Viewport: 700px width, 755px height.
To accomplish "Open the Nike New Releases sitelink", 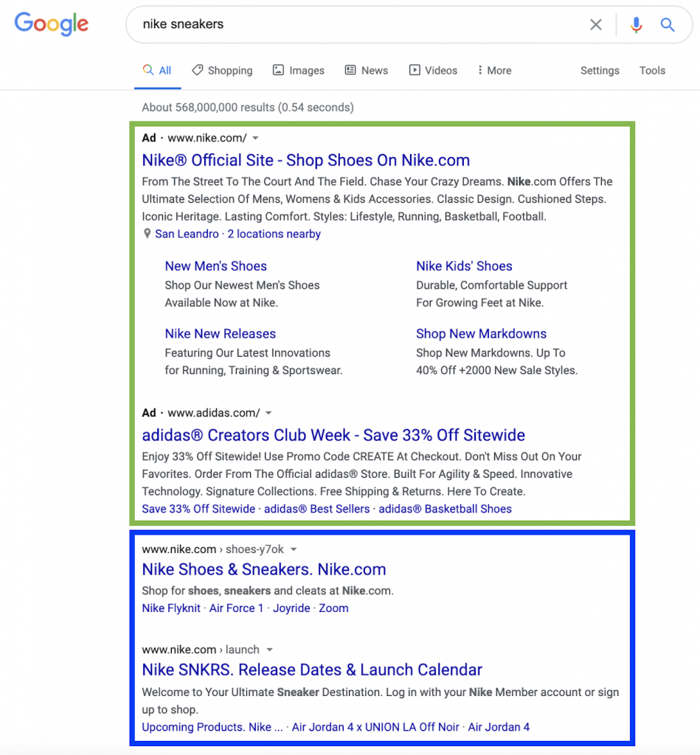I will (x=220, y=334).
